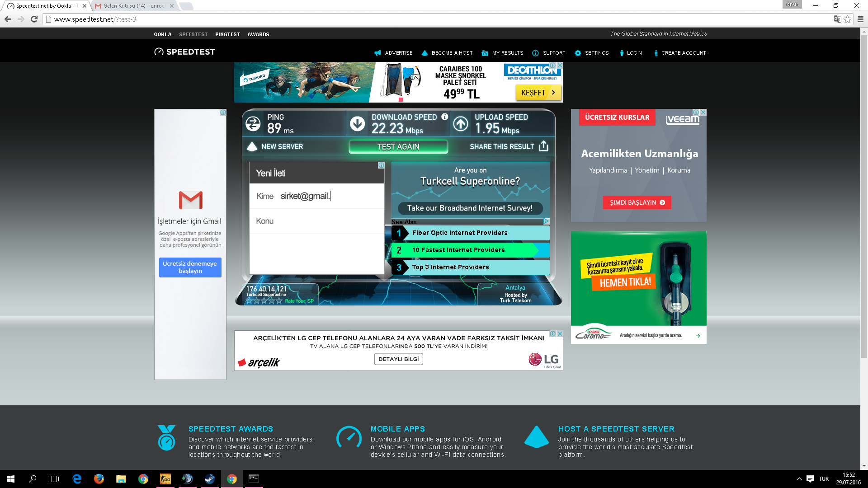
Task: Click Rate Your ISP link
Action: tap(299, 301)
